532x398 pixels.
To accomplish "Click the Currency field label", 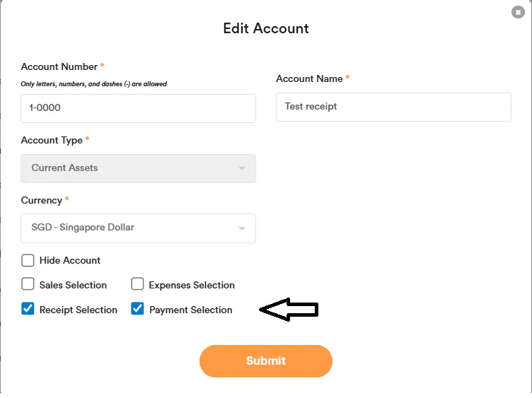I will (42, 200).
